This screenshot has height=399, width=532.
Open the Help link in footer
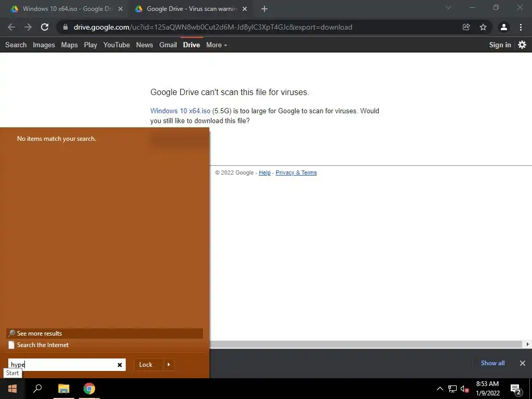click(x=264, y=172)
